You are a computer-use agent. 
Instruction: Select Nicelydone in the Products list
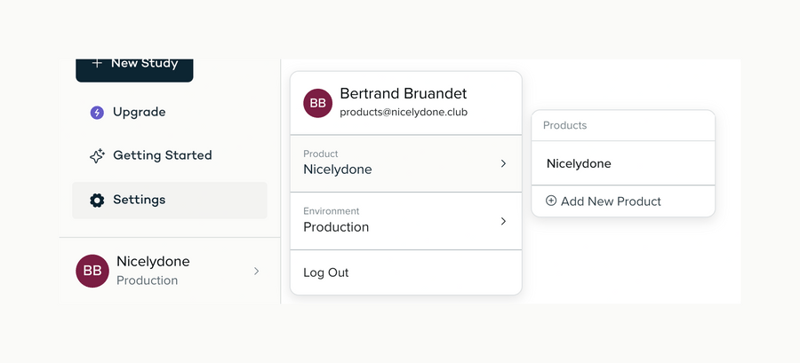tap(623, 163)
